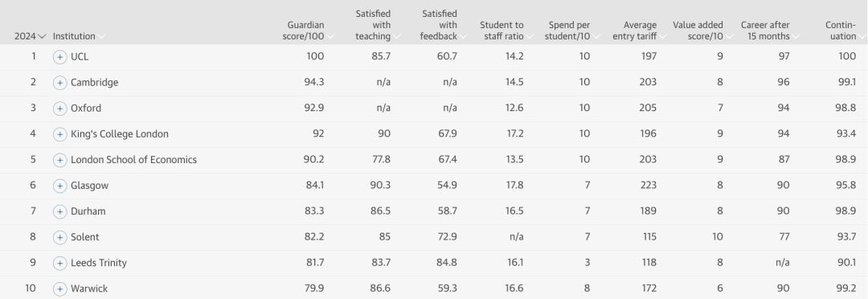Expand the UCL row plus icon
The width and height of the screenshot is (868, 299).
pyautogui.click(x=59, y=57)
